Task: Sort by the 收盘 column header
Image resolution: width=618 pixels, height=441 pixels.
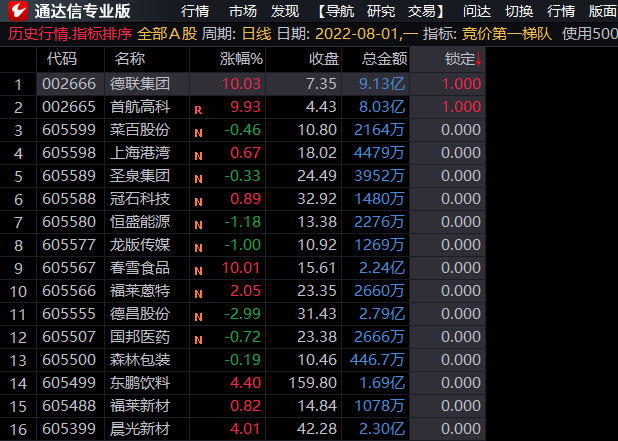Action: click(x=324, y=59)
